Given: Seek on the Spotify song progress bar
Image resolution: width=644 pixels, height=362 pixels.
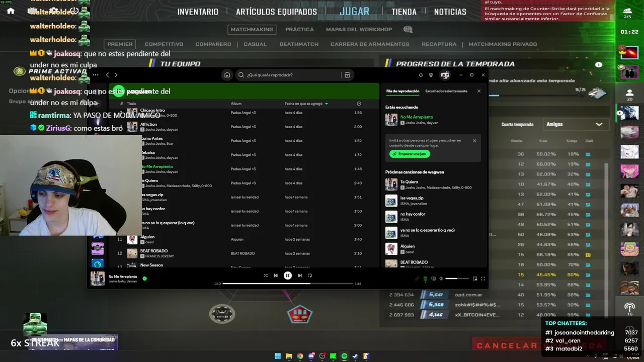Looking at the screenshot, I should [288, 284].
